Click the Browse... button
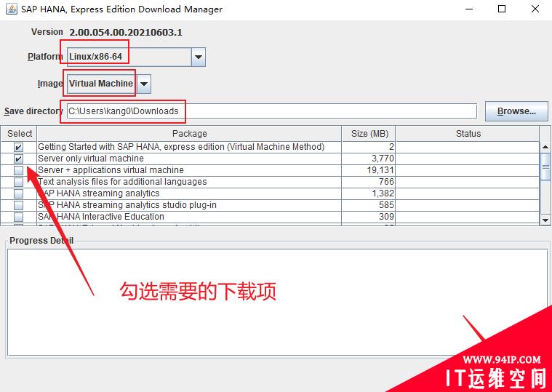Screen dimensions: 552x392 [x=516, y=111]
